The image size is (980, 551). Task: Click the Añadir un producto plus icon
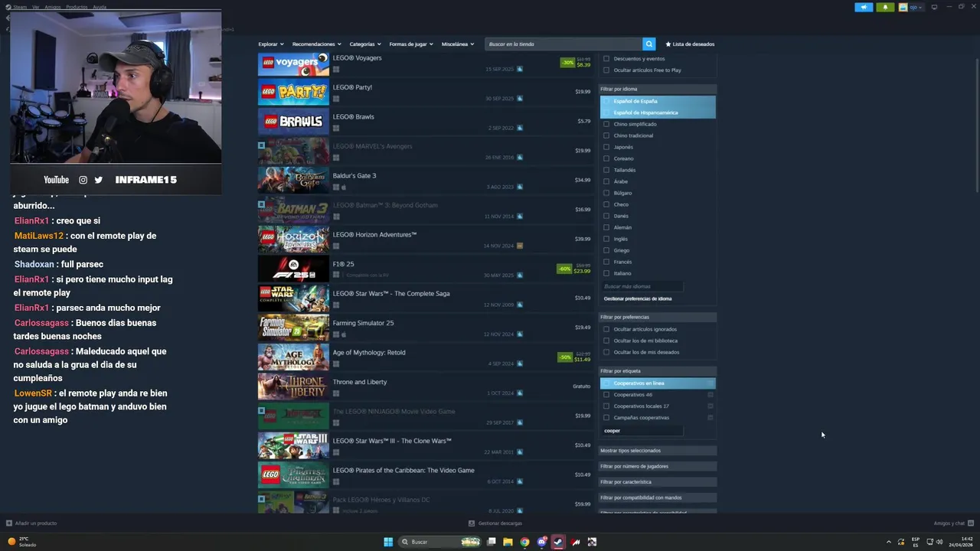(9, 523)
